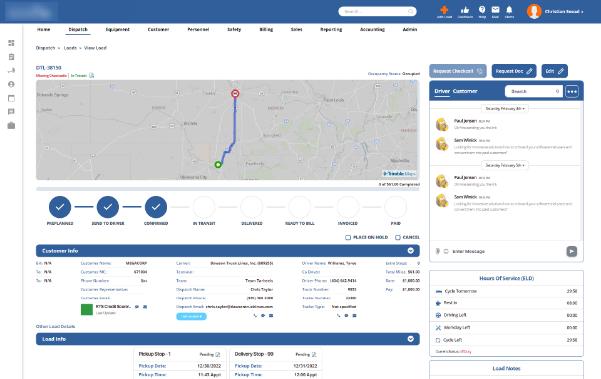Click the chat panel Search field

coord(534,91)
